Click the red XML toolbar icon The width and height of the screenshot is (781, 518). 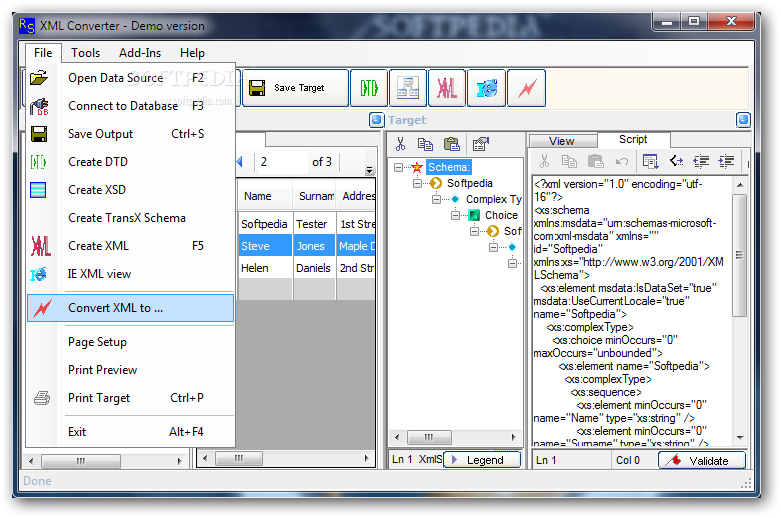coord(447,88)
